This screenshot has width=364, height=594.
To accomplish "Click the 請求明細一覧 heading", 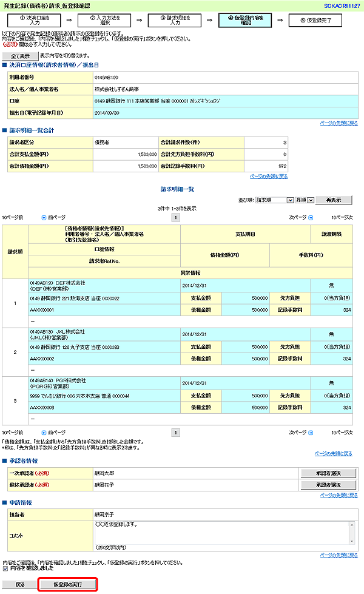I will (177, 189).
